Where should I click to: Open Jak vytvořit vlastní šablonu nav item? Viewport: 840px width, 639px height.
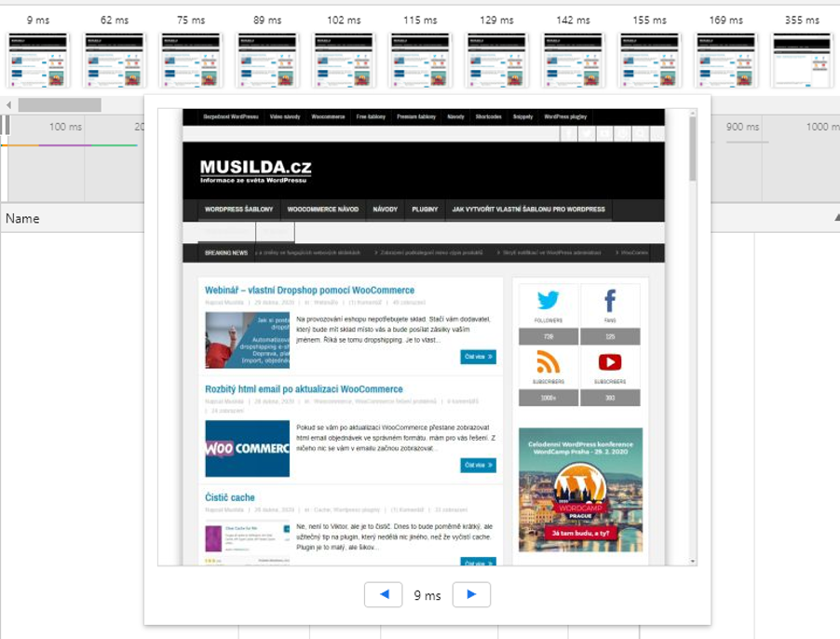tap(528, 210)
